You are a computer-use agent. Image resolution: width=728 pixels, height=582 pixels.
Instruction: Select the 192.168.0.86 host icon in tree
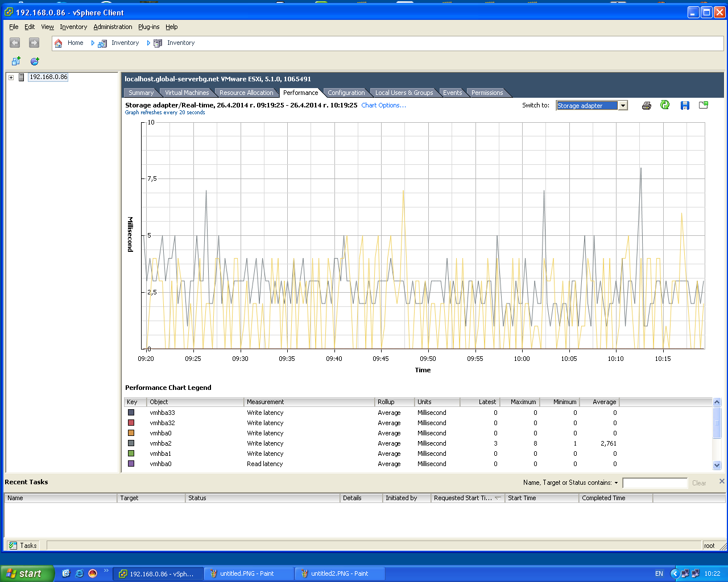click(22, 77)
